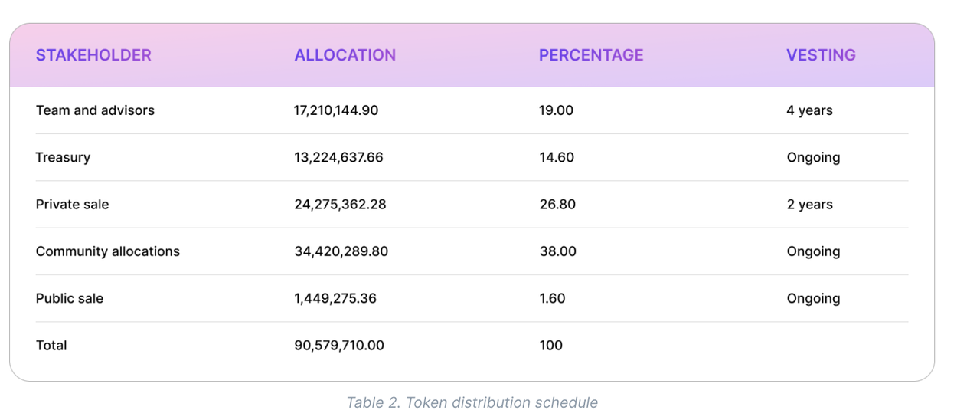Click the 4 years vesting cell
Viewport: 980px width, 420px height.
(809, 110)
